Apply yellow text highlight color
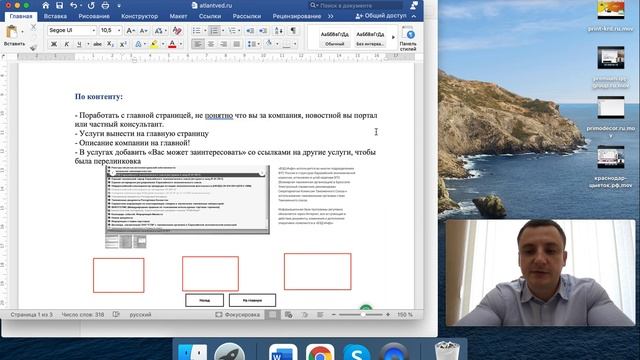 [154, 44]
